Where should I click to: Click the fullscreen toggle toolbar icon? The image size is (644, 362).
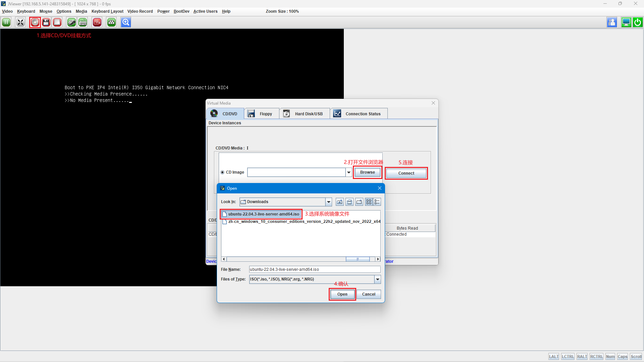tap(20, 22)
